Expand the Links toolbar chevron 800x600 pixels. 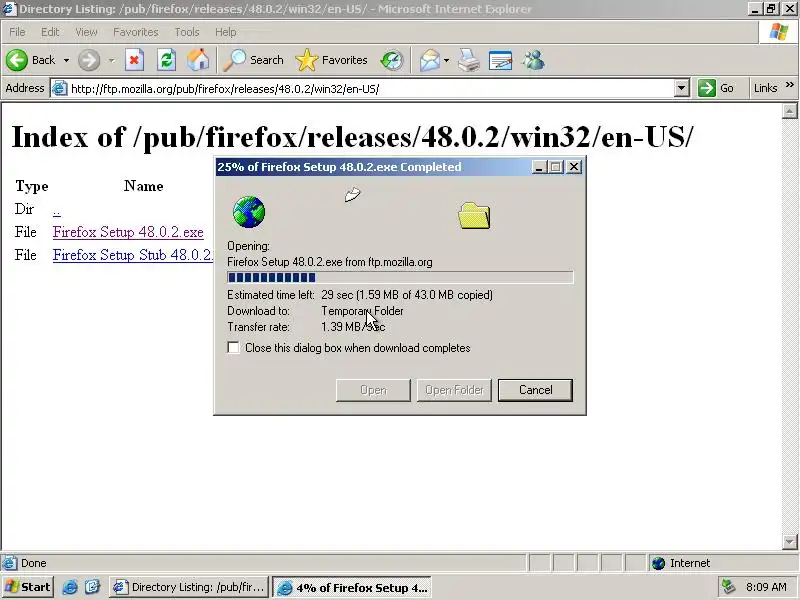(790, 85)
